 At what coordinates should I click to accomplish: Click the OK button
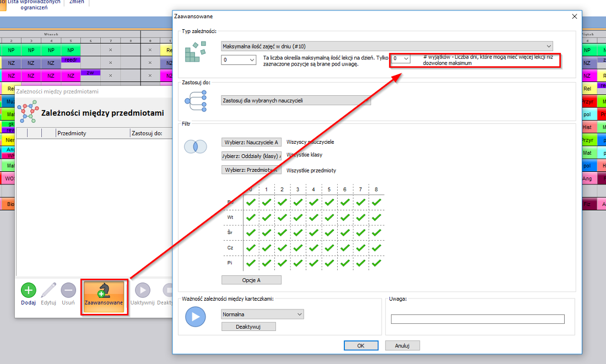point(360,346)
